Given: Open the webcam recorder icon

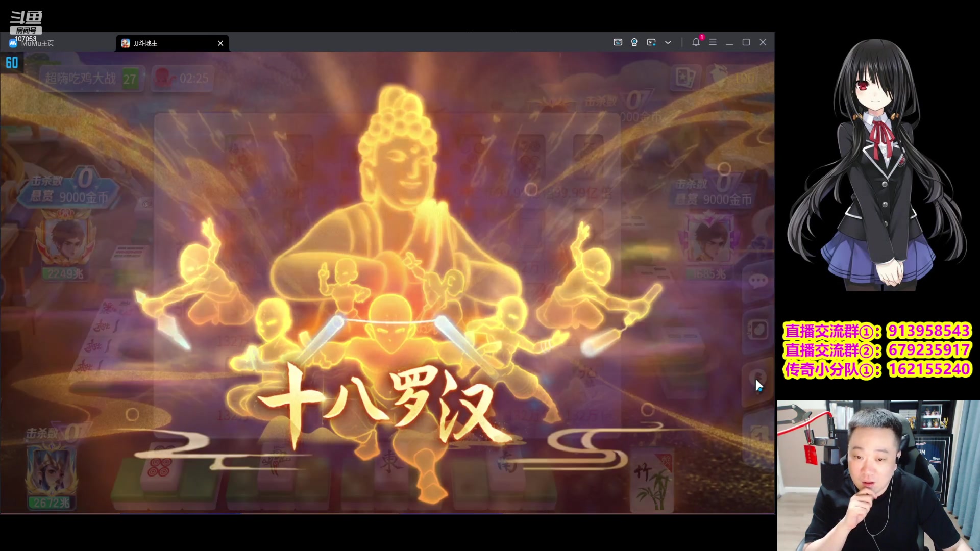Looking at the screenshot, I should click(x=634, y=42).
